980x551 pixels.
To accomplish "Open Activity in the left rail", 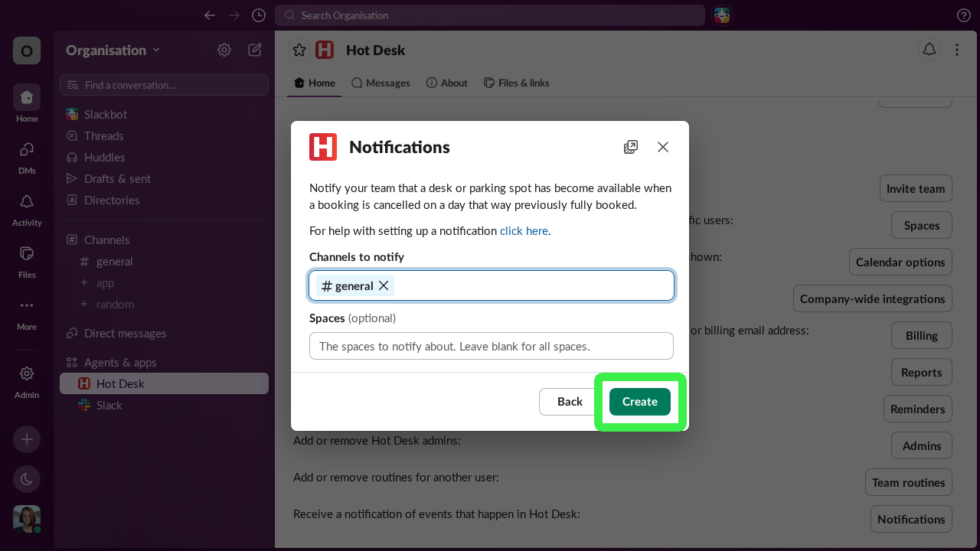I will (27, 208).
